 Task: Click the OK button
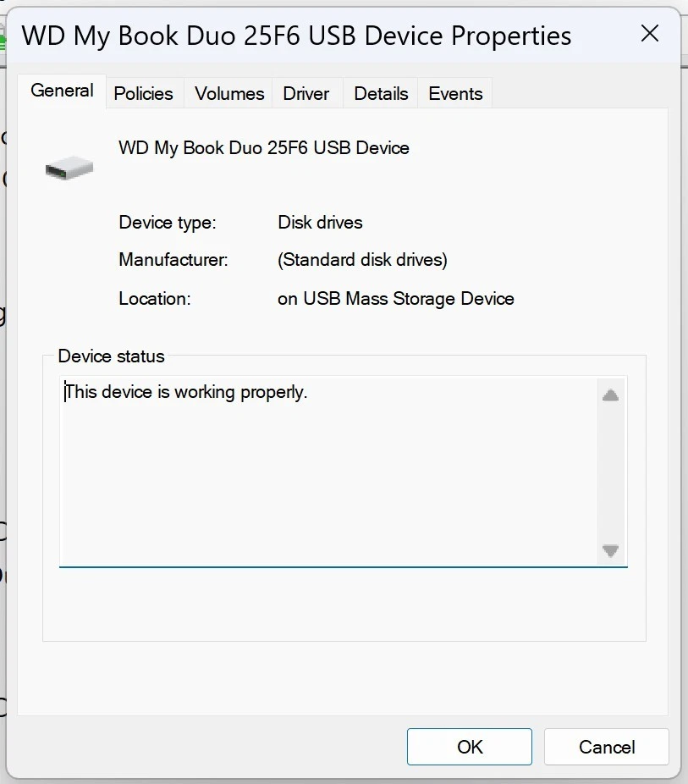coord(469,746)
